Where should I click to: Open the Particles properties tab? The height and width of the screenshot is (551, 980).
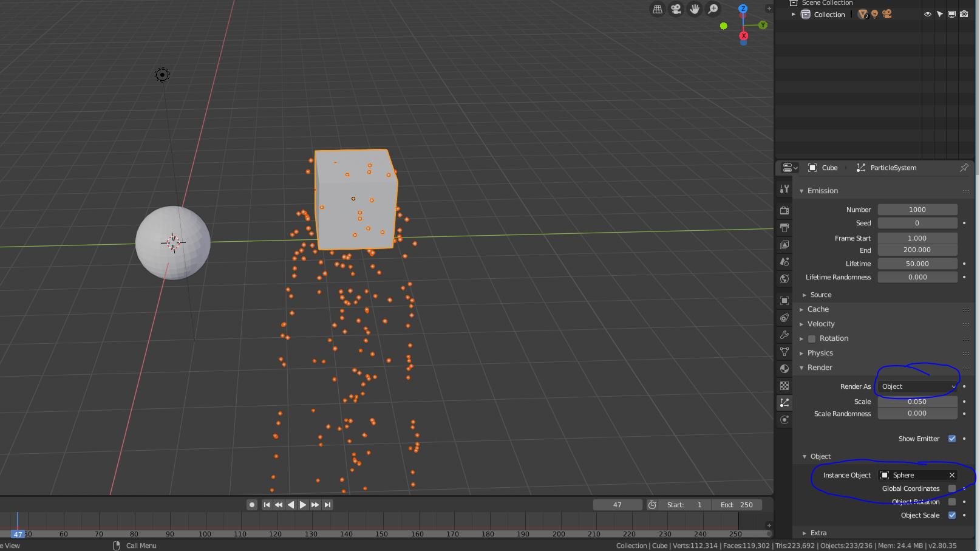[x=784, y=403]
